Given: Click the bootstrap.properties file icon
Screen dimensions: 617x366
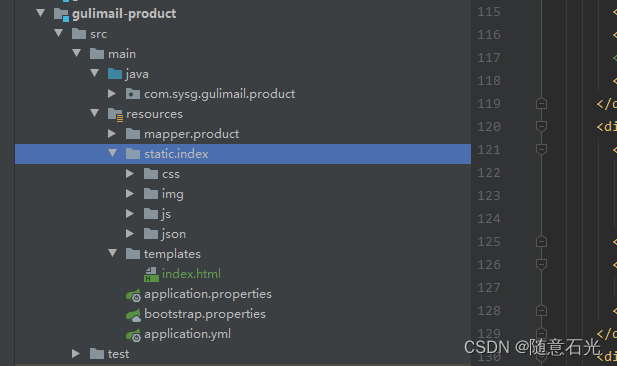Looking at the screenshot, I should (x=133, y=315).
